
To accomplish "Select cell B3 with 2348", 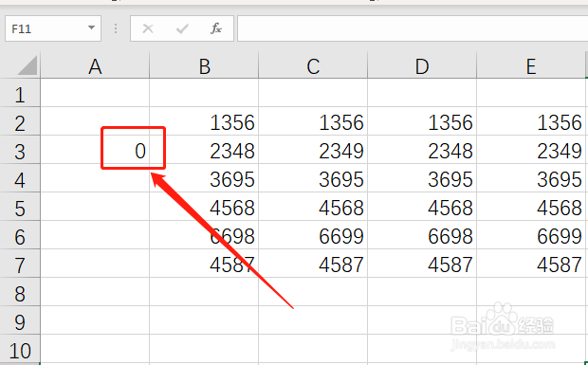I will tap(204, 150).
